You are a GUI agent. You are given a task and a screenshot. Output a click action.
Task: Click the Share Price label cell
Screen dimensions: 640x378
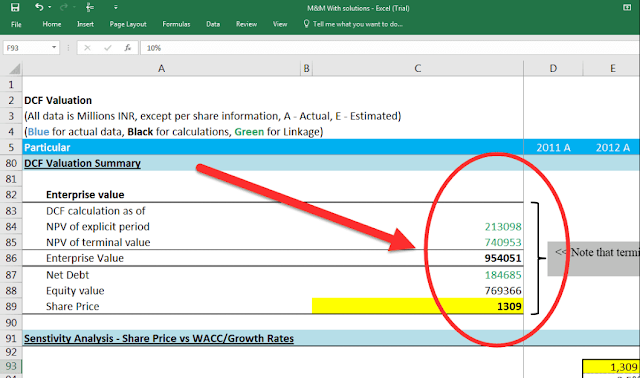[x=73, y=306]
